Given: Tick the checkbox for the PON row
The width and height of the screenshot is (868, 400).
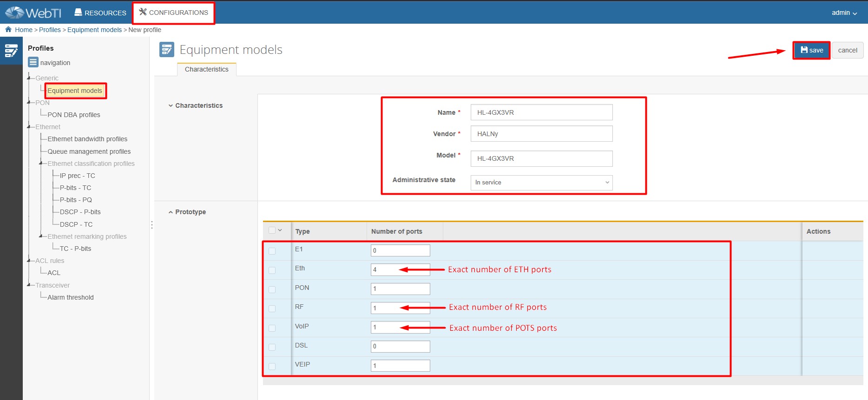Looking at the screenshot, I should coord(272,289).
